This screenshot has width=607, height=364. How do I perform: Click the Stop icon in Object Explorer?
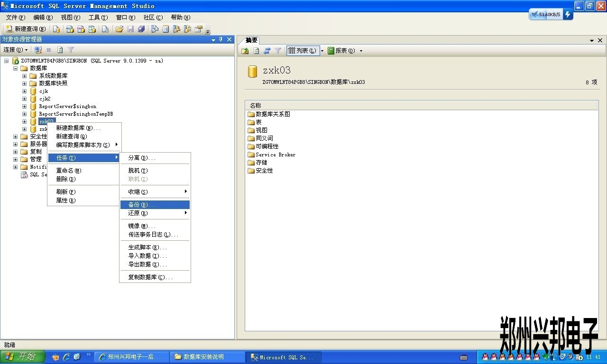click(x=49, y=50)
